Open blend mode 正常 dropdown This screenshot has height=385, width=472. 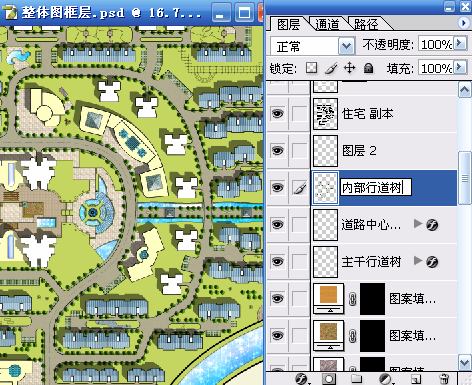coord(346,46)
